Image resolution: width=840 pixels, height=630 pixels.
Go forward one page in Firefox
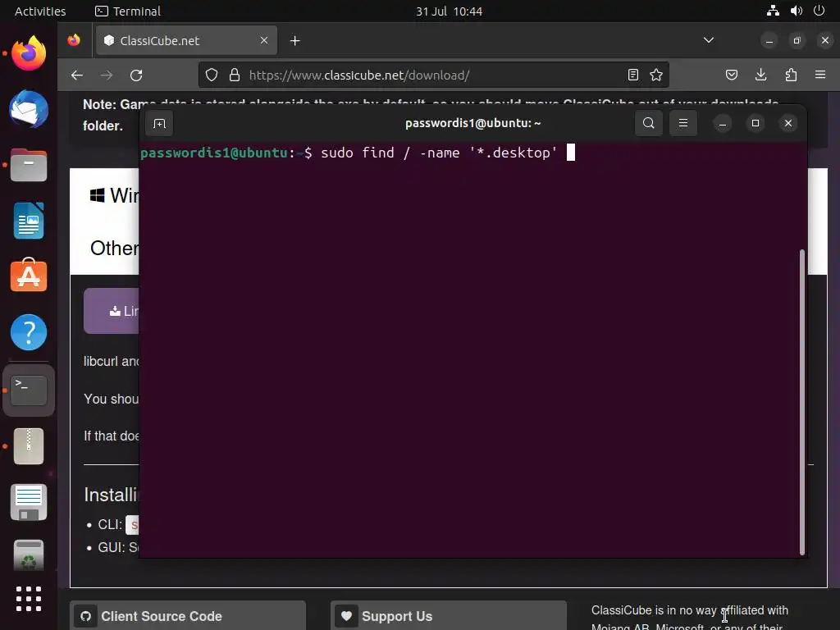tap(107, 75)
